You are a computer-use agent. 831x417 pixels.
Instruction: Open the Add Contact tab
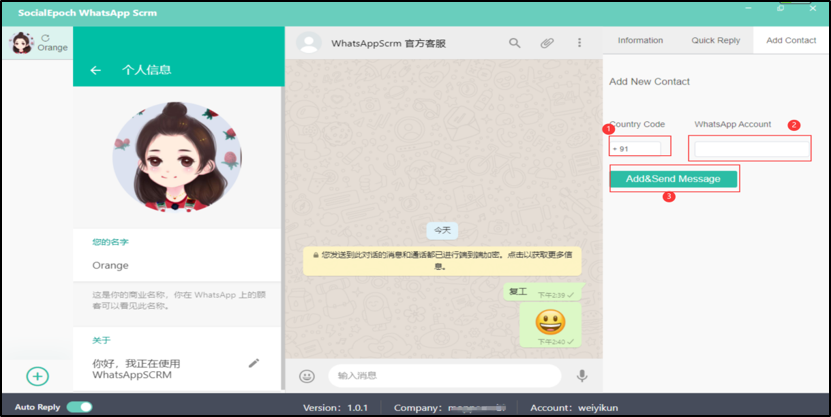point(791,40)
